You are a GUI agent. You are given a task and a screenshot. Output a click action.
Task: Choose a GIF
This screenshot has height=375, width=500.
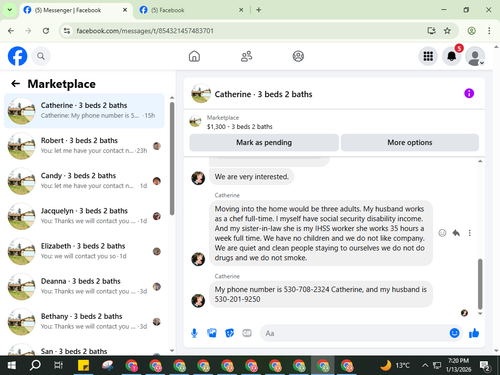(x=247, y=333)
